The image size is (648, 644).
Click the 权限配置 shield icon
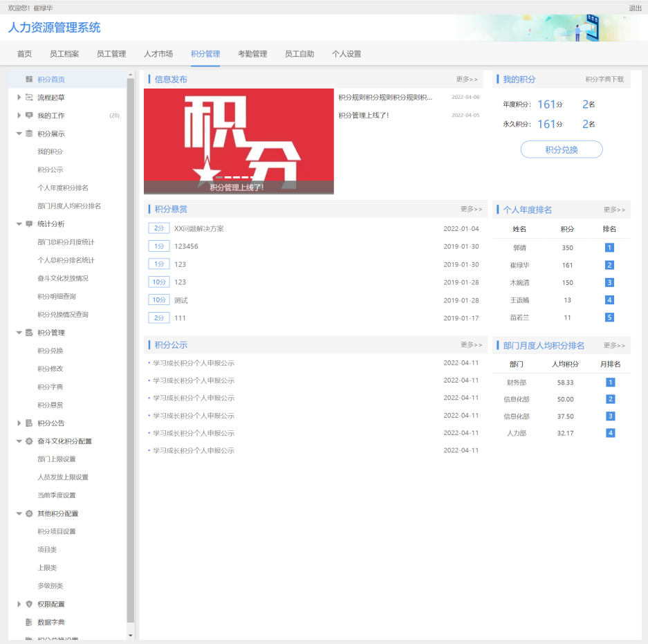(x=29, y=604)
